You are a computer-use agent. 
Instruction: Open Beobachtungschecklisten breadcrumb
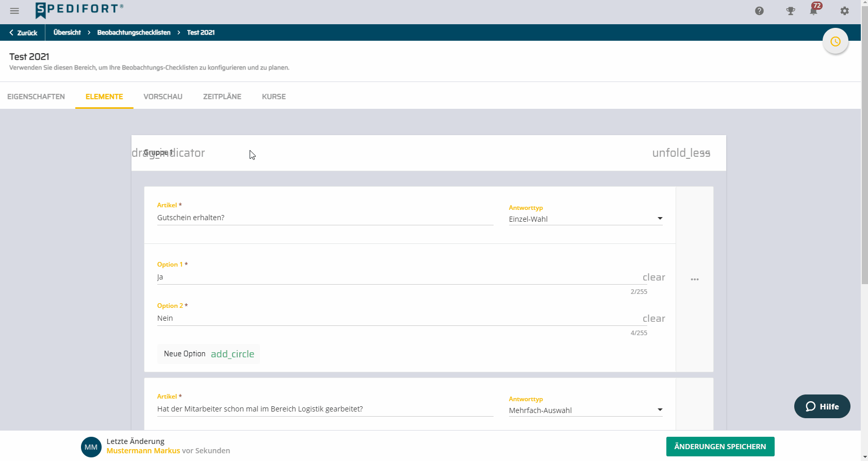coord(134,32)
